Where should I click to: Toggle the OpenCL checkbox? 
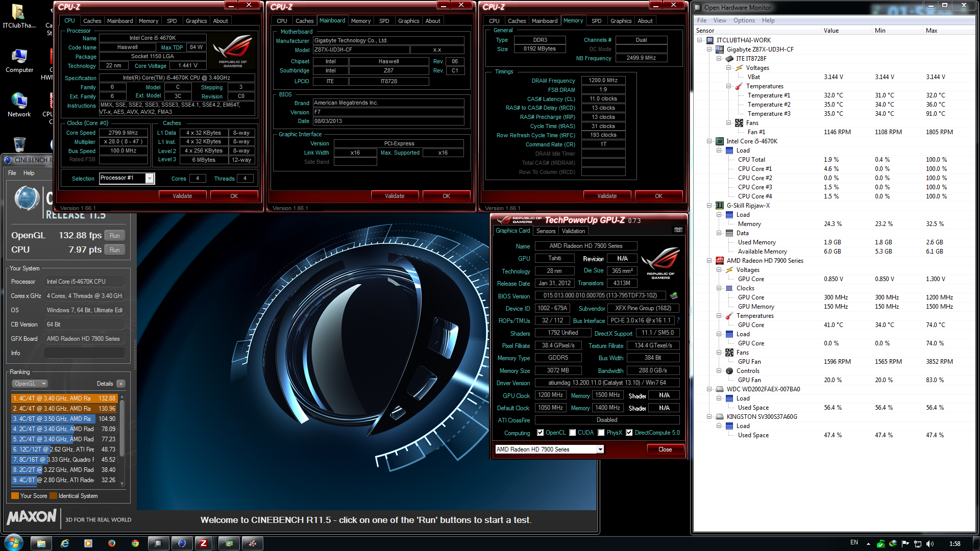[x=541, y=433]
